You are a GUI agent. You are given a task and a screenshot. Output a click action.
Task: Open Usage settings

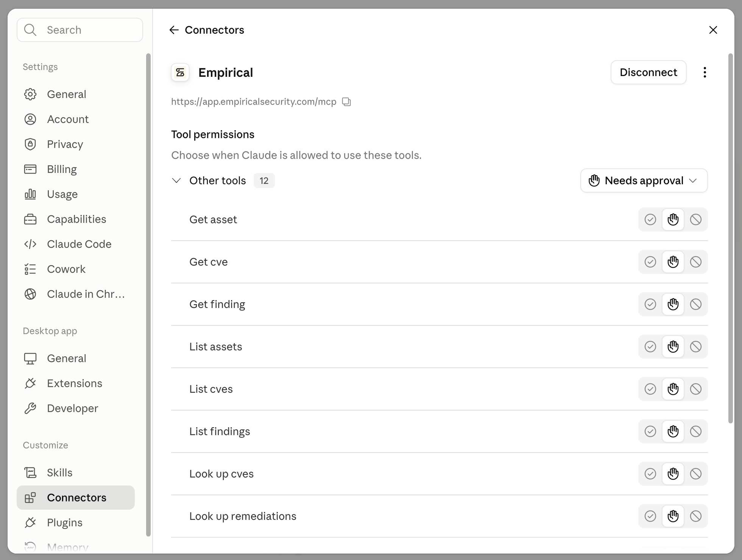[x=76, y=194]
